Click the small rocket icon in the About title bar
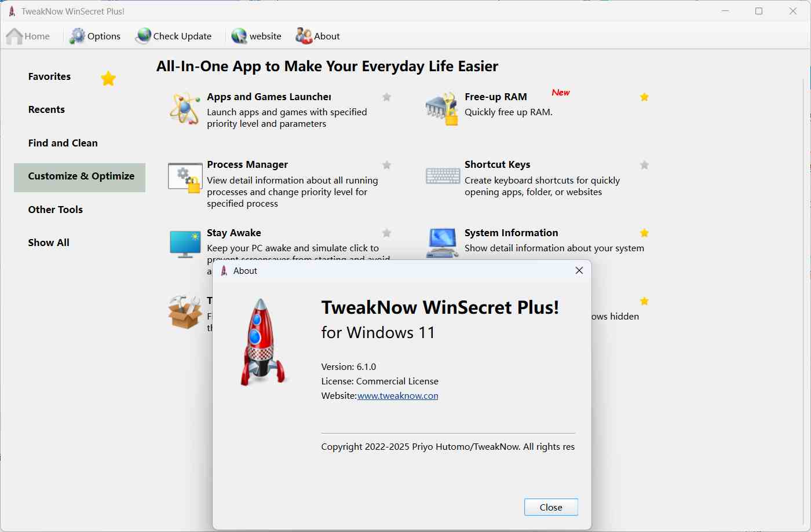The width and height of the screenshot is (811, 532). tap(224, 271)
